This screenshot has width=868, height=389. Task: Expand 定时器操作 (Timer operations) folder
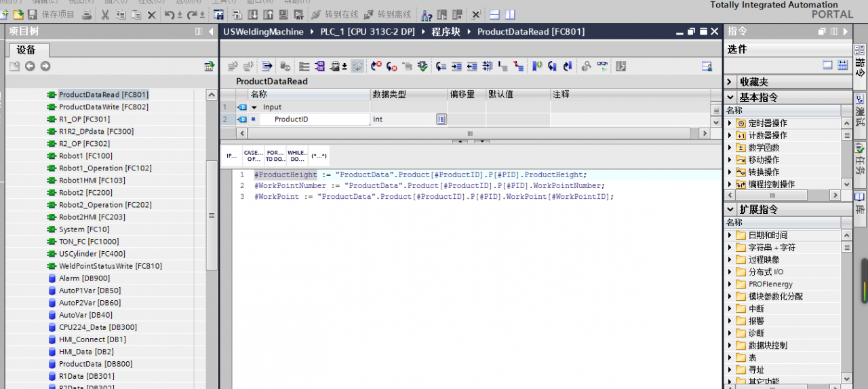(x=730, y=123)
